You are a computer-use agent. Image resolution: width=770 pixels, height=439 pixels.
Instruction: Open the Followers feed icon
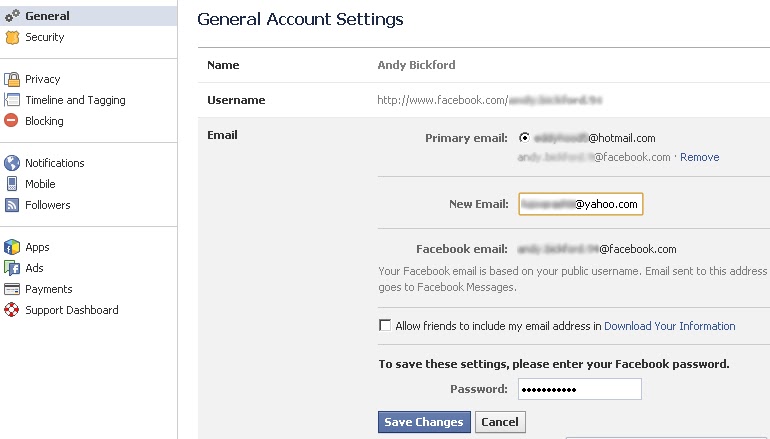click(12, 205)
